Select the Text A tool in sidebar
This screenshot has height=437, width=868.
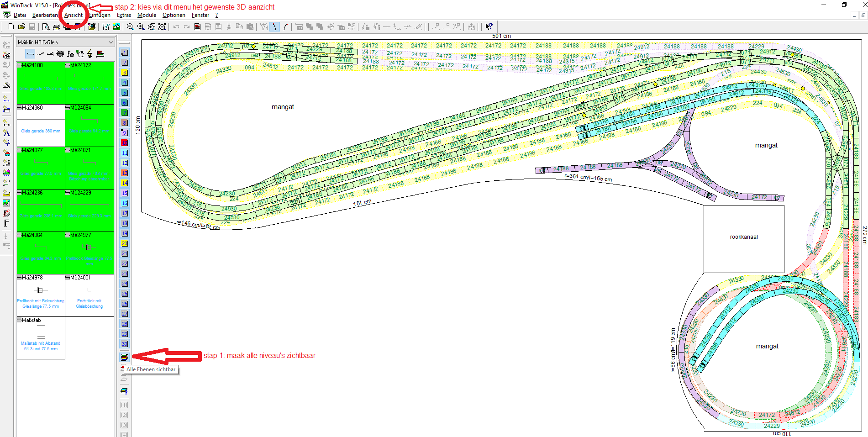coord(6,133)
